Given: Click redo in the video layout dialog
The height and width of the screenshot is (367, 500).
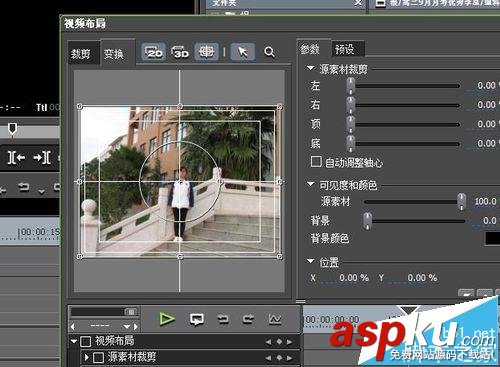Looking at the screenshot, I should click(248, 319).
